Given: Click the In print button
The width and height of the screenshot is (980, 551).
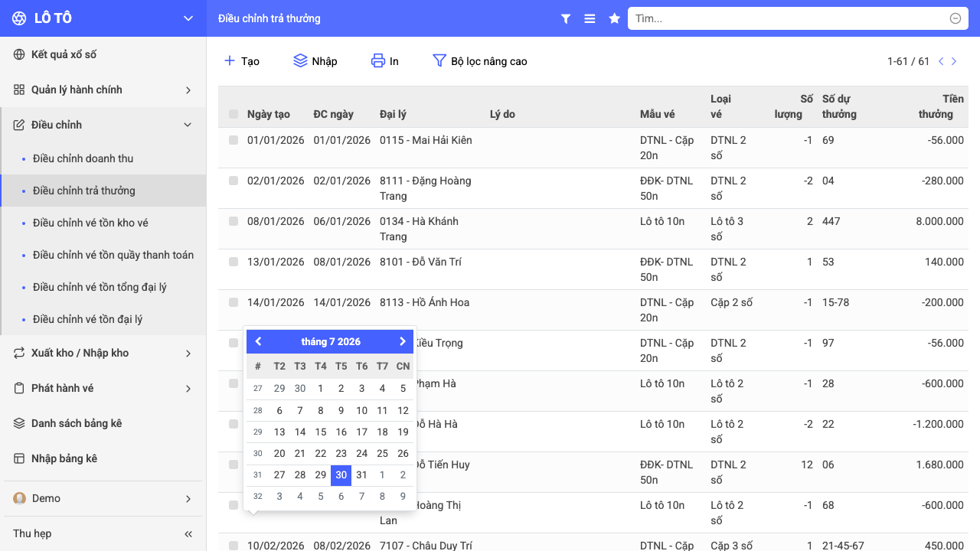Looking at the screenshot, I should pos(385,61).
